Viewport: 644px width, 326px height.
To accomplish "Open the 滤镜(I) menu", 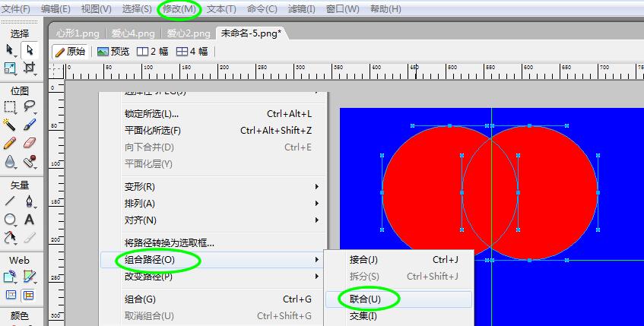I will 303,9.
